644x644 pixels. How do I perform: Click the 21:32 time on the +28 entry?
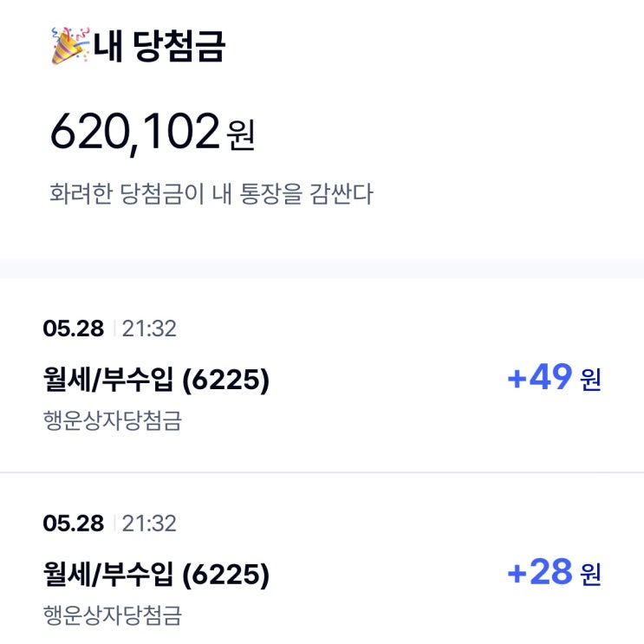click(149, 524)
